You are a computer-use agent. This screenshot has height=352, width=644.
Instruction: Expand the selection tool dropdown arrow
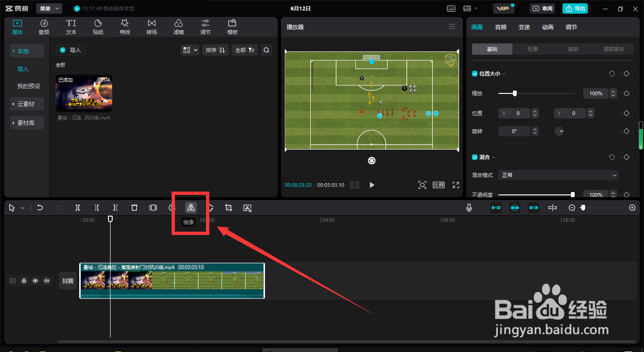pyautogui.click(x=22, y=208)
